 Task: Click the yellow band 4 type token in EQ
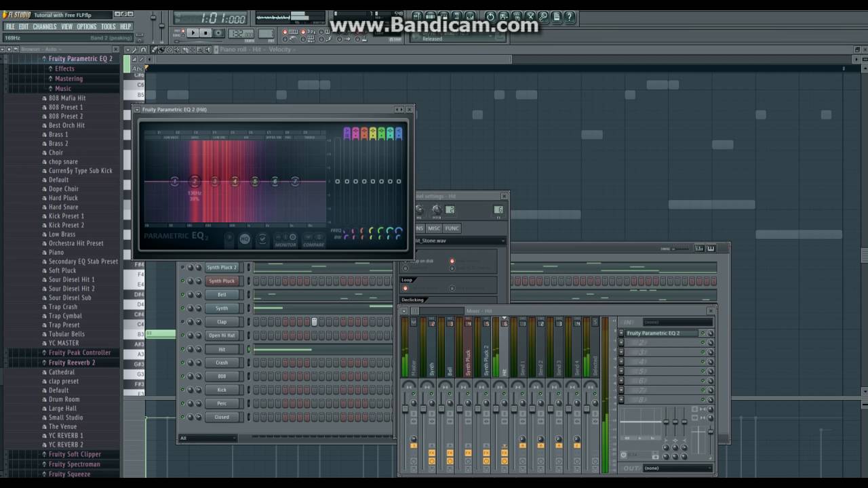point(372,134)
